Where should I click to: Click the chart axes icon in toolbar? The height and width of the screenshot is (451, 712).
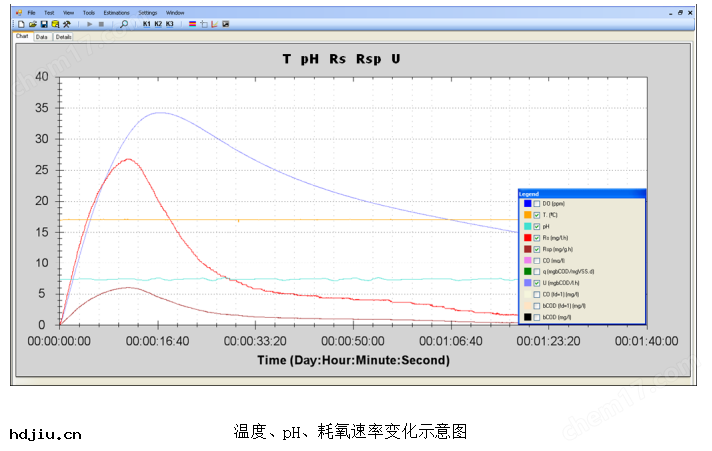click(x=203, y=23)
